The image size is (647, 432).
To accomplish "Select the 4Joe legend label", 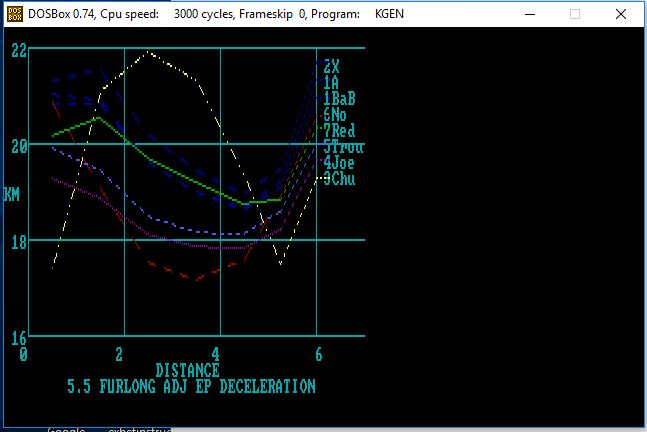I will 339,163.
